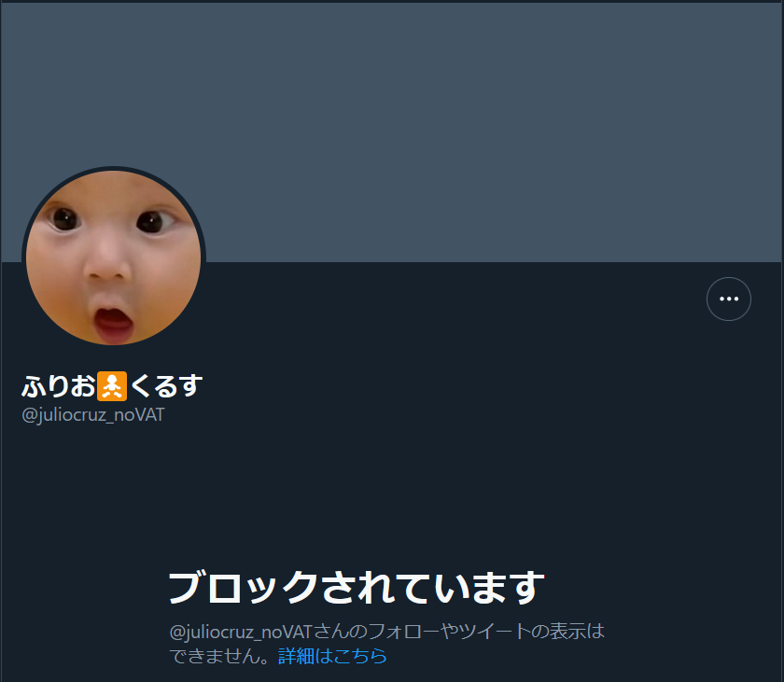
Task: Click さんの after the handle in message
Action: click(x=341, y=632)
